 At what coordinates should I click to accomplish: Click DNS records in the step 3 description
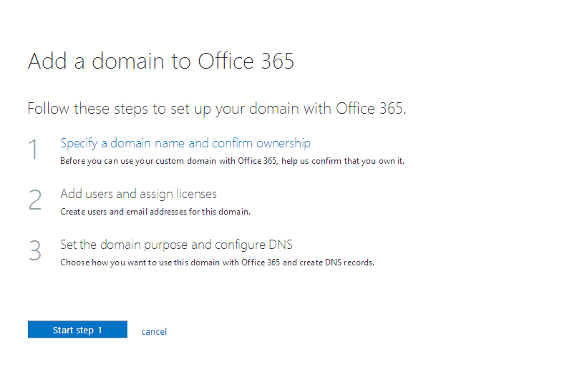[349, 263]
